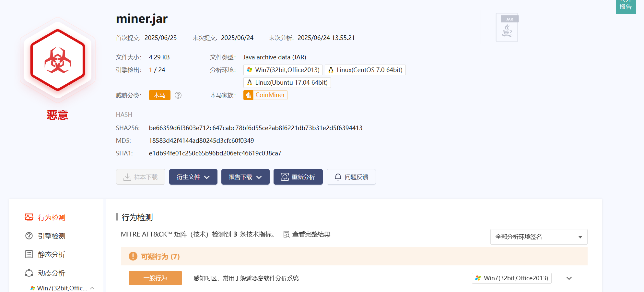Open the 全部分析环境签名 filter combo box
644x292 pixels.
[538, 237]
